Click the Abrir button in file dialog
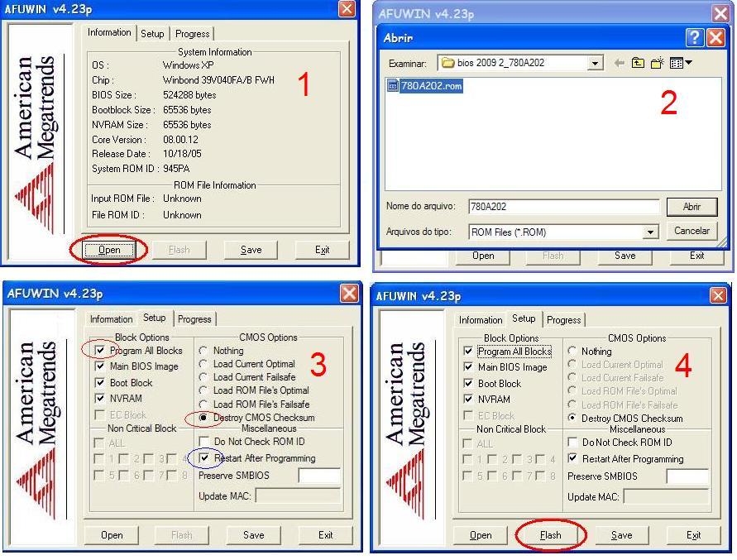This screenshot has width=737, height=560. point(692,207)
